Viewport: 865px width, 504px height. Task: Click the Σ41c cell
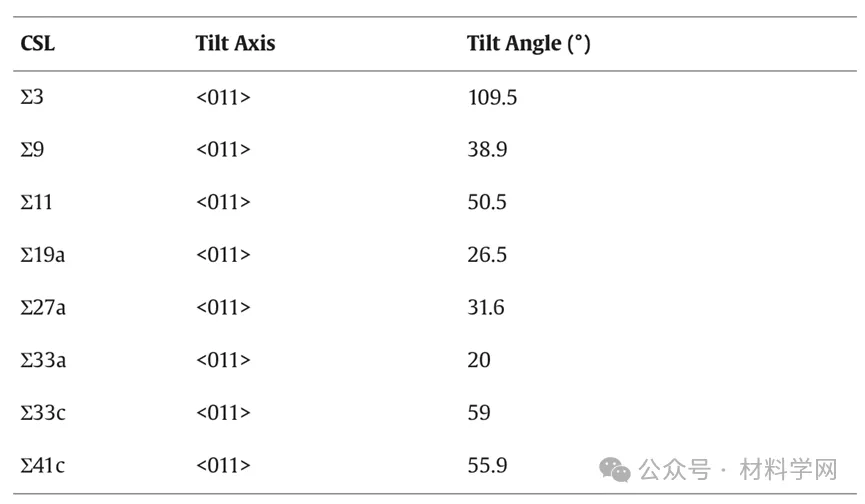point(42,465)
